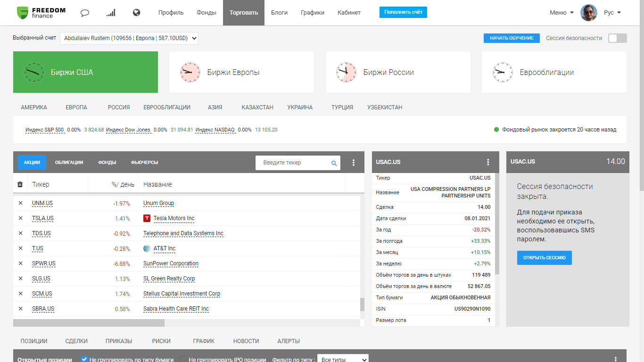Image resolution: width=644 pixels, height=362 pixels.
Task: Open the filter by type dropdown
Action: point(343,359)
